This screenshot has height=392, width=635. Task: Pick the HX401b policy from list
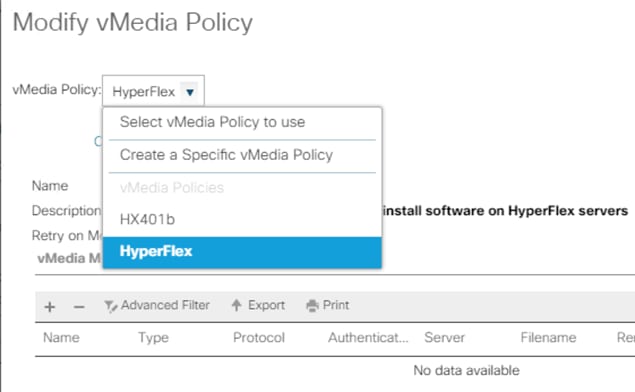point(242,219)
